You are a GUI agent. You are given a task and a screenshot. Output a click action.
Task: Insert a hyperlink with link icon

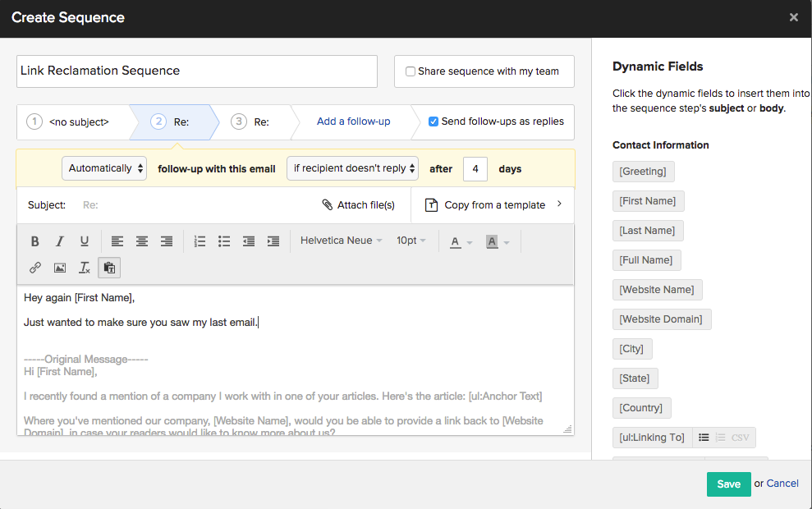coord(35,268)
